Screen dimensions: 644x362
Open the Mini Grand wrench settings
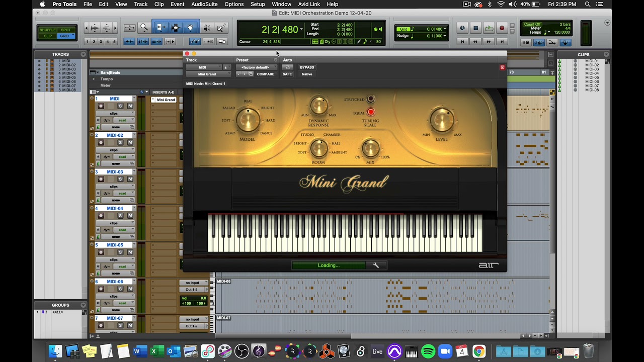pos(376,265)
